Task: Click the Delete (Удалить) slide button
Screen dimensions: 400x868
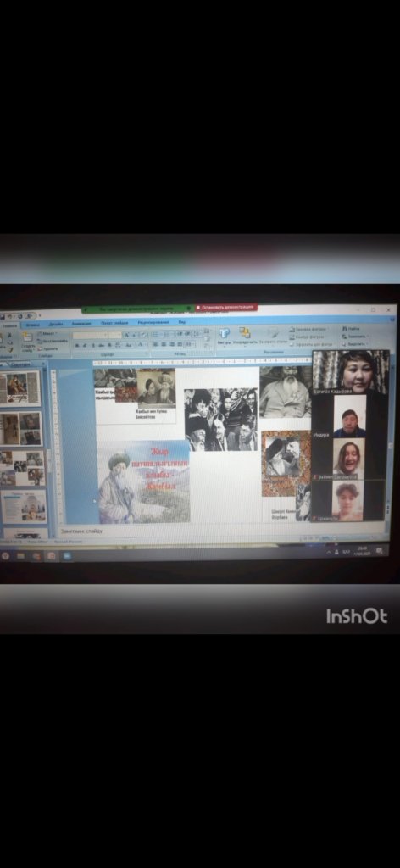Action: 47,348
